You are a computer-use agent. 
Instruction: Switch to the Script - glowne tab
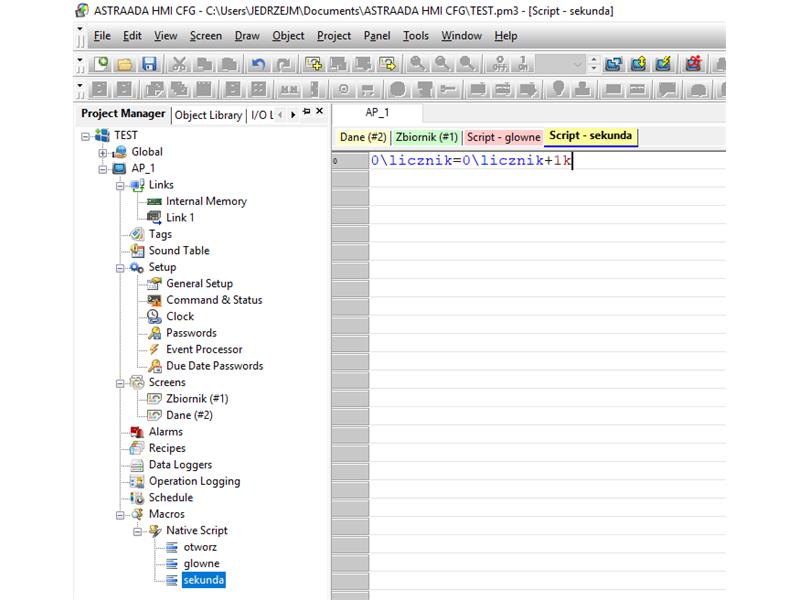(504, 137)
